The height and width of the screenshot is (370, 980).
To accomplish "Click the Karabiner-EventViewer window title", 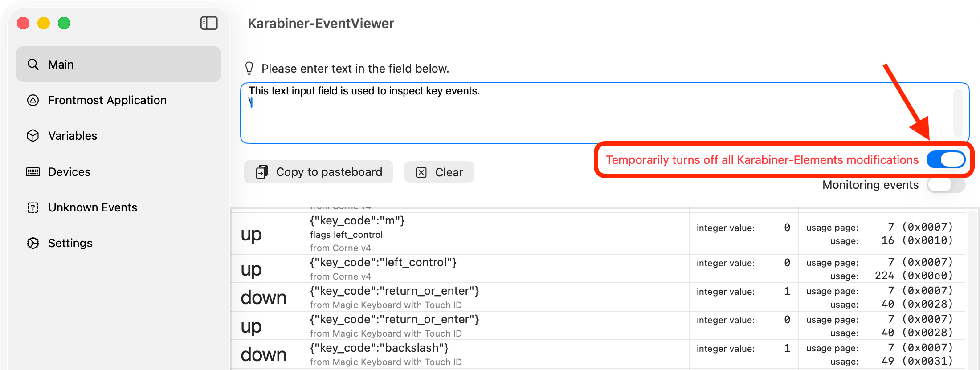I will coord(321,23).
